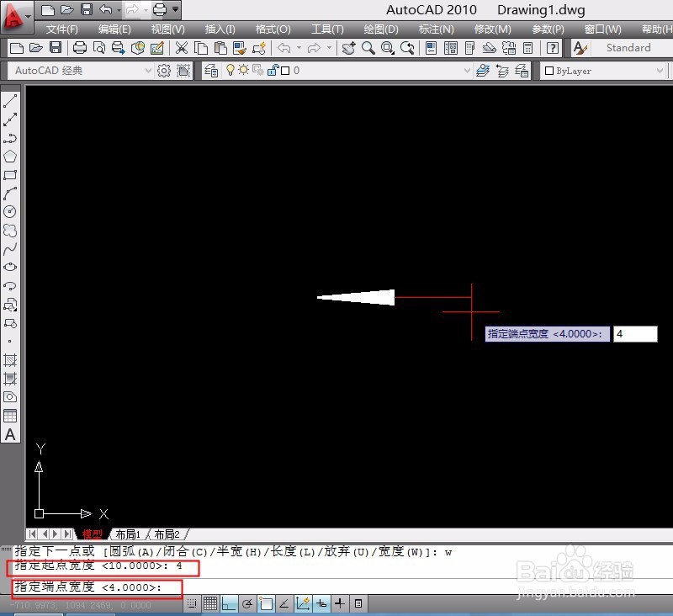Open the quick access toolbar customize arrow
The image size is (673, 616).
pyautogui.click(x=176, y=9)
